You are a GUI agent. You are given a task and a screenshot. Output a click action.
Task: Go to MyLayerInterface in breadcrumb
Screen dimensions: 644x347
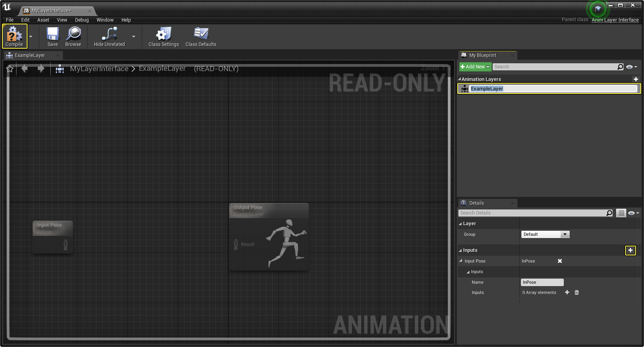(x=99, y=69)
